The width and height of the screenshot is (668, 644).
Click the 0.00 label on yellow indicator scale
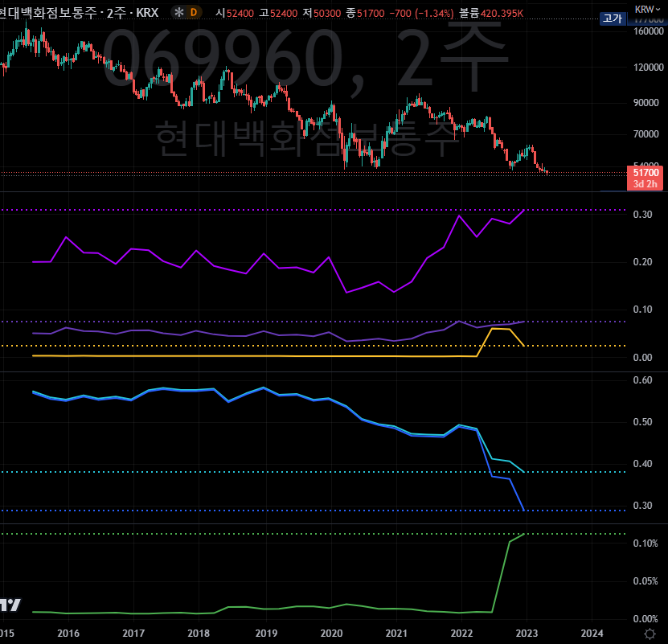[642, 357]
